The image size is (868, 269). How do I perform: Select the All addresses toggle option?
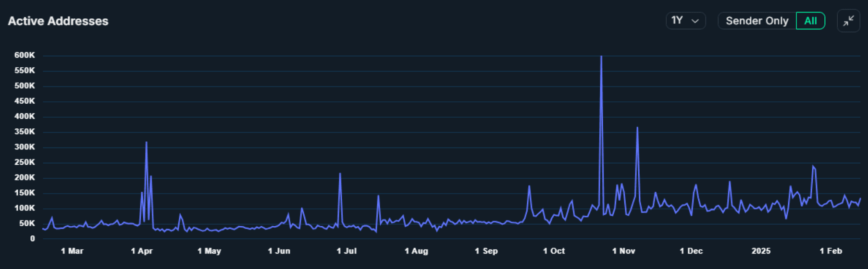(x=810, y=21)
